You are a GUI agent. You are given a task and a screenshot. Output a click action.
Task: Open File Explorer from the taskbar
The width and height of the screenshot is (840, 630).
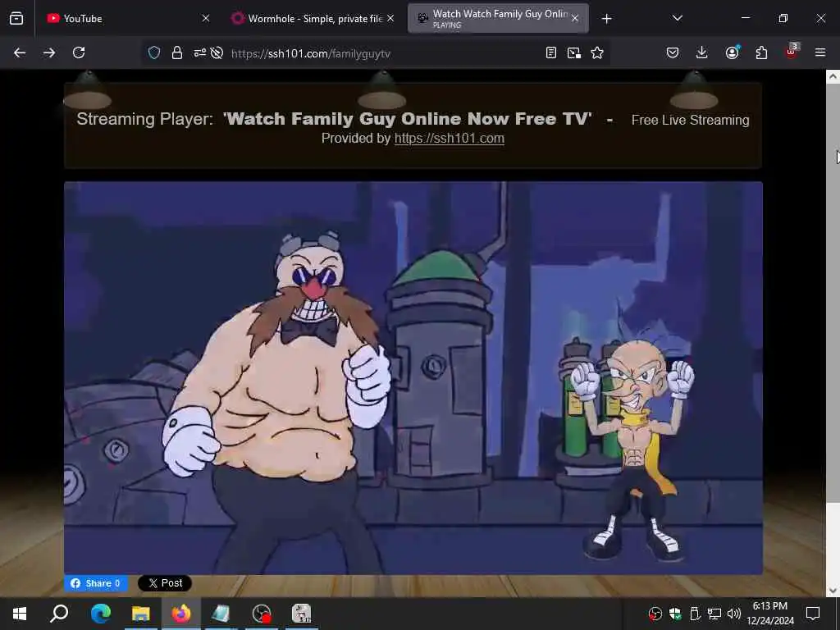click(x=141, y=614)
